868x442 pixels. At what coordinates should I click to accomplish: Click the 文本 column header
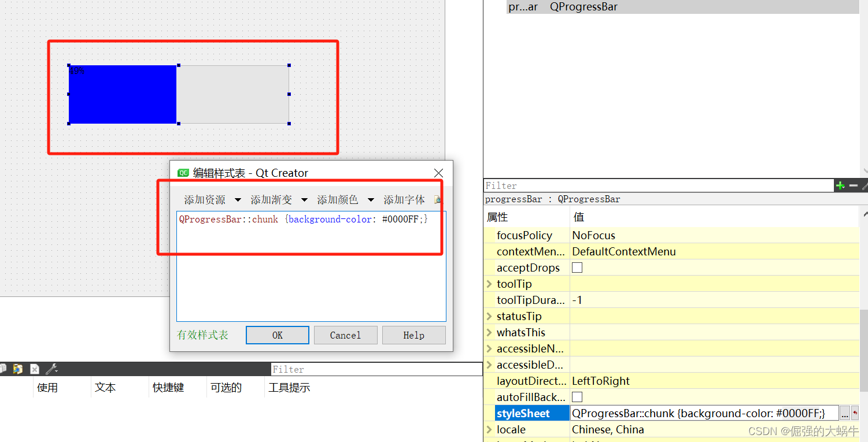pyautogui.click(x=105, y=388)
